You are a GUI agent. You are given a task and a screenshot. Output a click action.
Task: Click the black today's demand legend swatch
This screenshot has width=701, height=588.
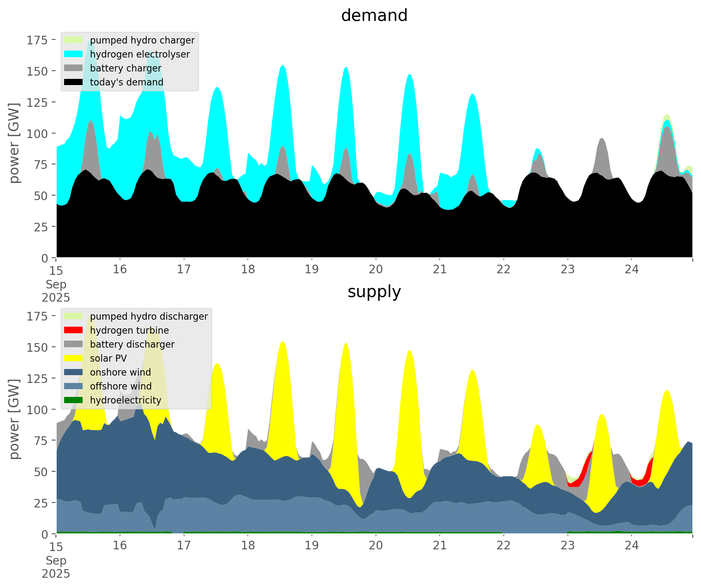[x=74, y=82]
